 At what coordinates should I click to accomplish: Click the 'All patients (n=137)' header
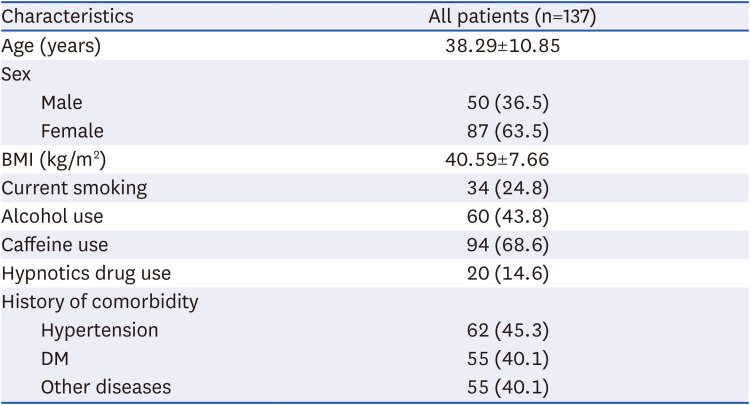pos(512,17)
